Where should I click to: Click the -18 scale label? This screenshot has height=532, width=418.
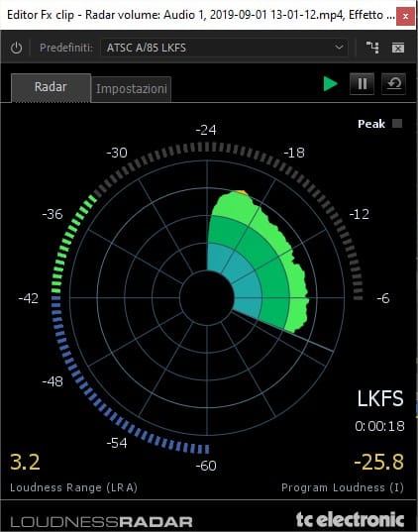tap(294, 153)
